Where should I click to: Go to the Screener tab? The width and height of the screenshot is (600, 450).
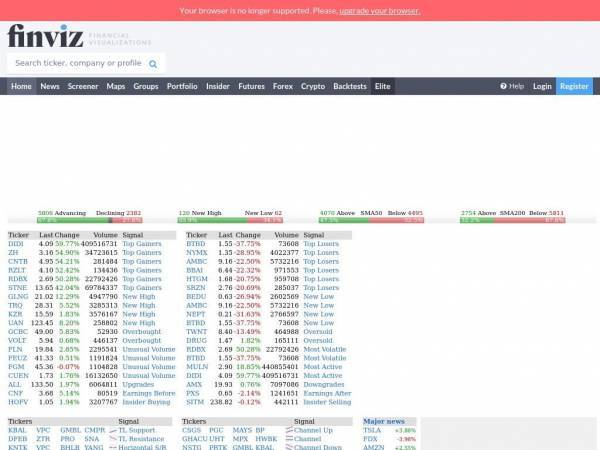(83, 86)
